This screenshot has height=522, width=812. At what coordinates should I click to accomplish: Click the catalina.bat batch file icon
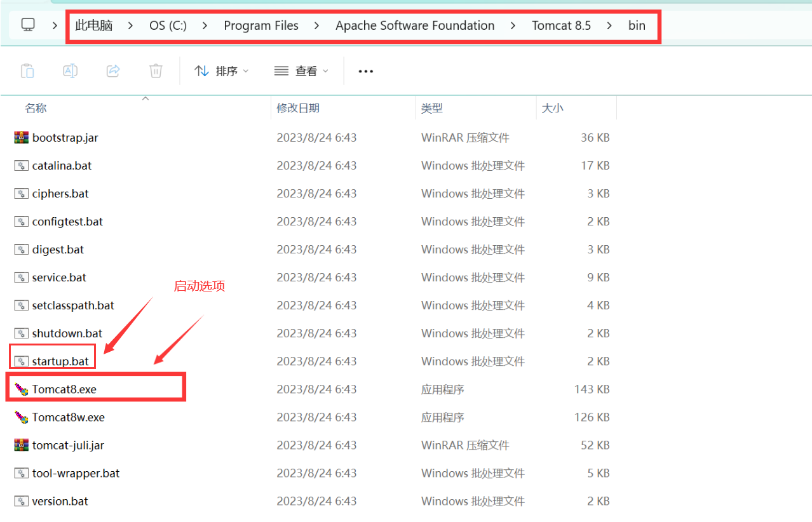point(22,165)
